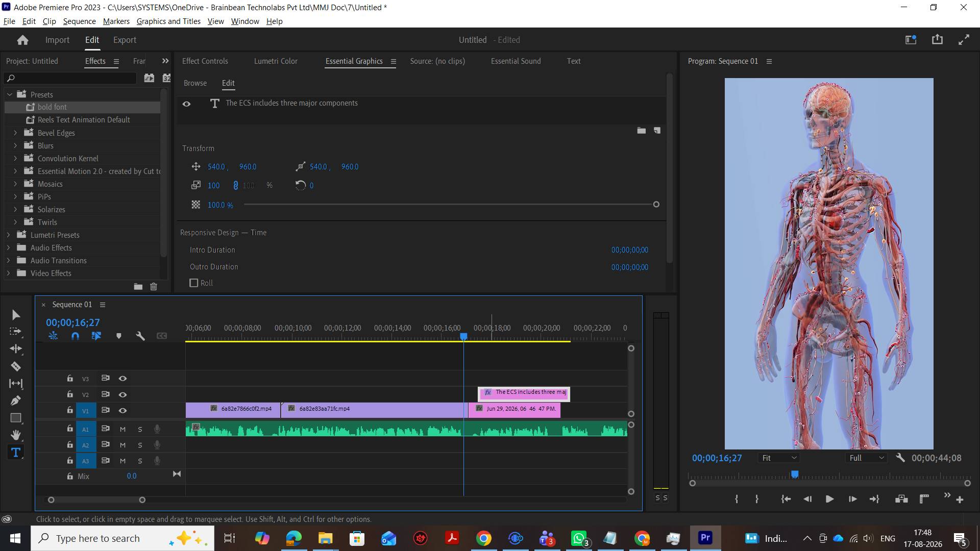980x551 pixels.
Task: Click the Rectangle tool icon
Action: click(16, 418)
